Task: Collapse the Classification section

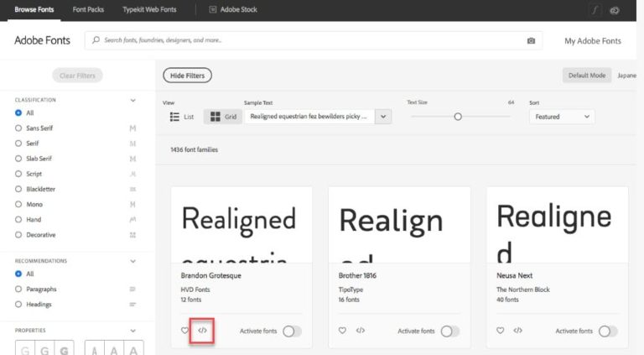Action: pyautogui.click(x=132, y=100)
